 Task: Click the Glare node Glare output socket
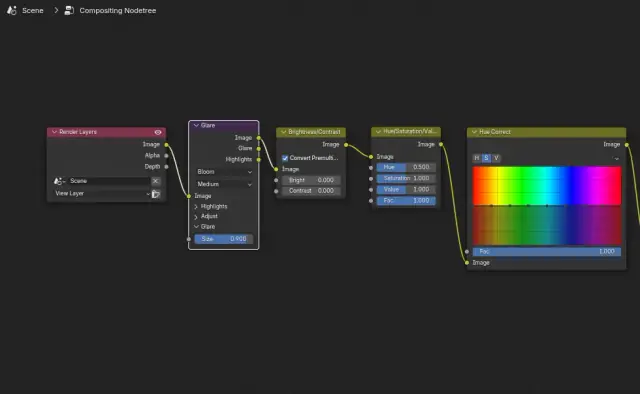(x=259, y=149)
